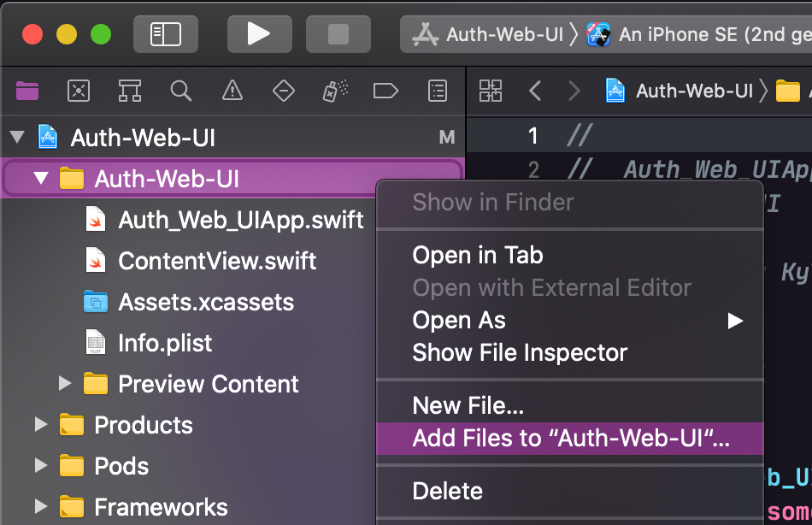Open the Debug navigator spray icon
Image resolution: width=812 pixels, height=525 pixels.
[335, 91]
